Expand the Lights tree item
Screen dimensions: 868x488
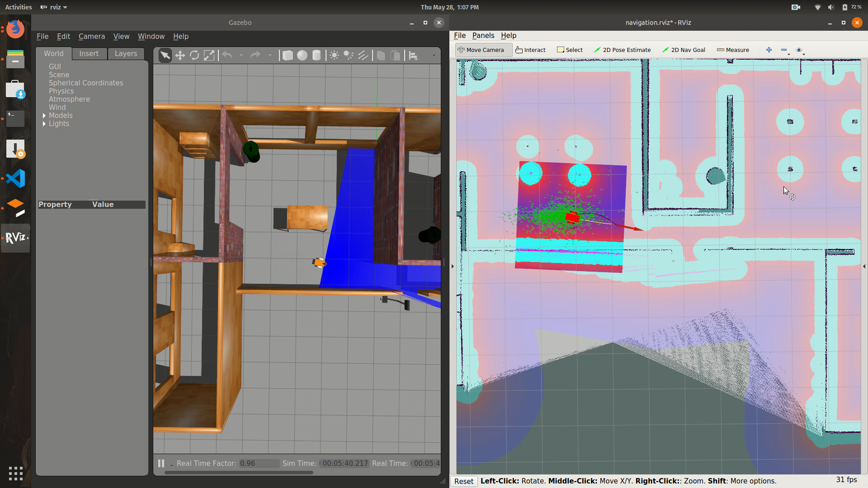[44, 124]
